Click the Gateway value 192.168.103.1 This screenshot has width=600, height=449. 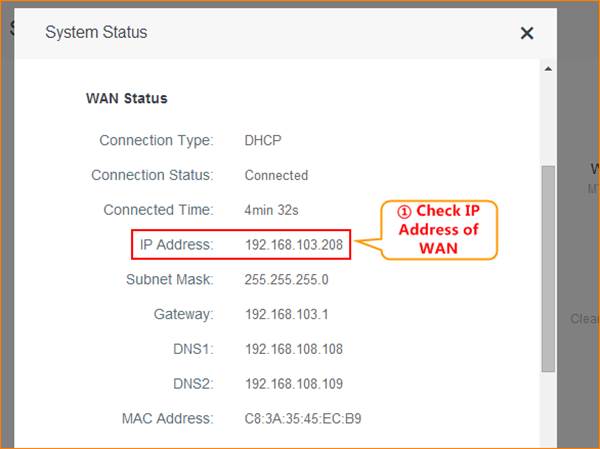coord(286,315)
